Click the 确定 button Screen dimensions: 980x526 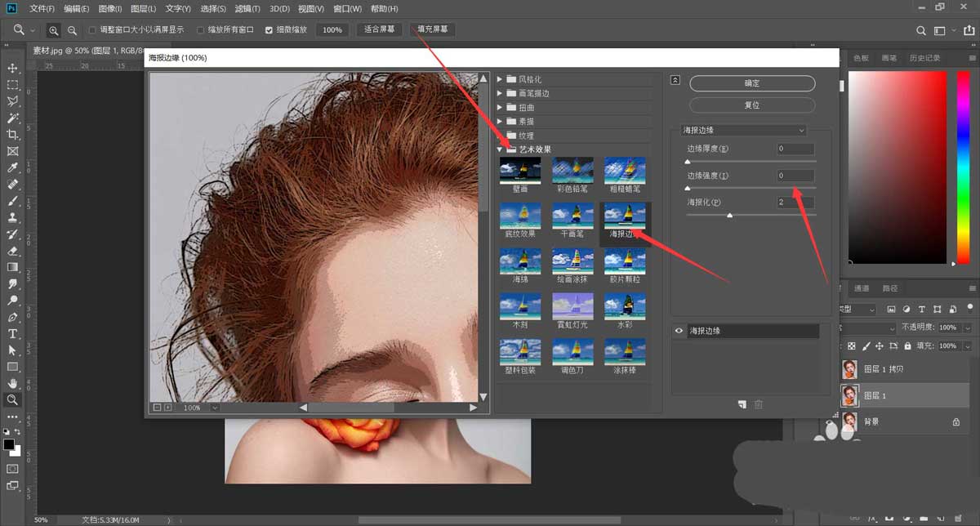(752, 83)
